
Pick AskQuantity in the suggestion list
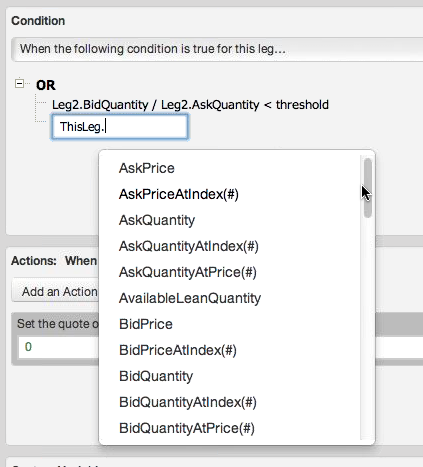(x=157, y=220)
